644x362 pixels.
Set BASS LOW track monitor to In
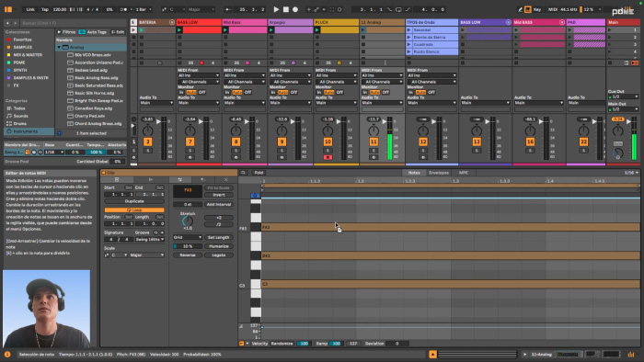pos(181,92)
